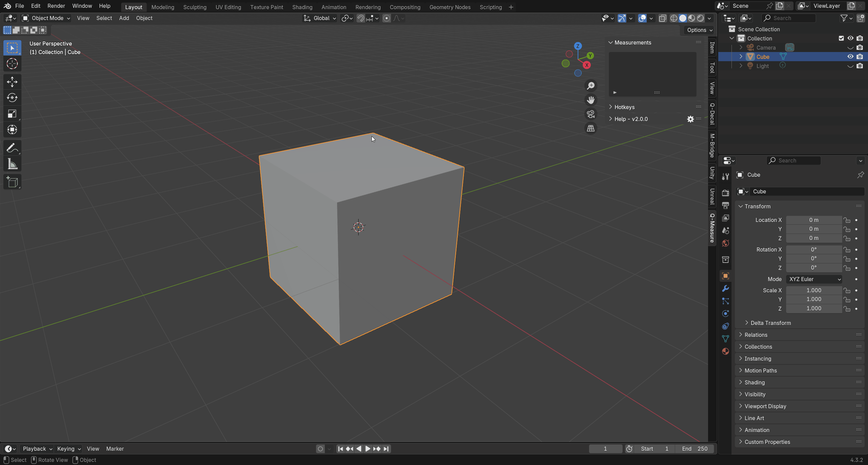868x465 pixels.
Task: Open the Modifiers wrench properties tab
Action: [725, 289]
